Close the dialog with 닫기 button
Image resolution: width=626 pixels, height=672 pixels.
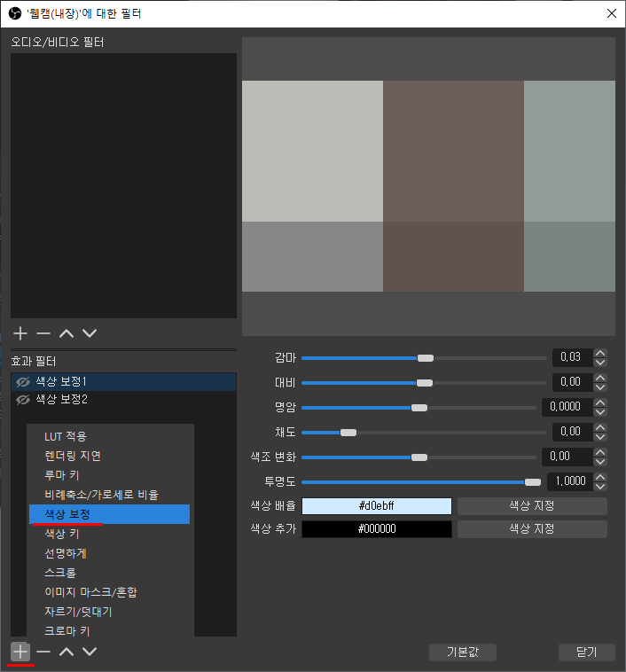pyautogui.click(x=587, y=652)
